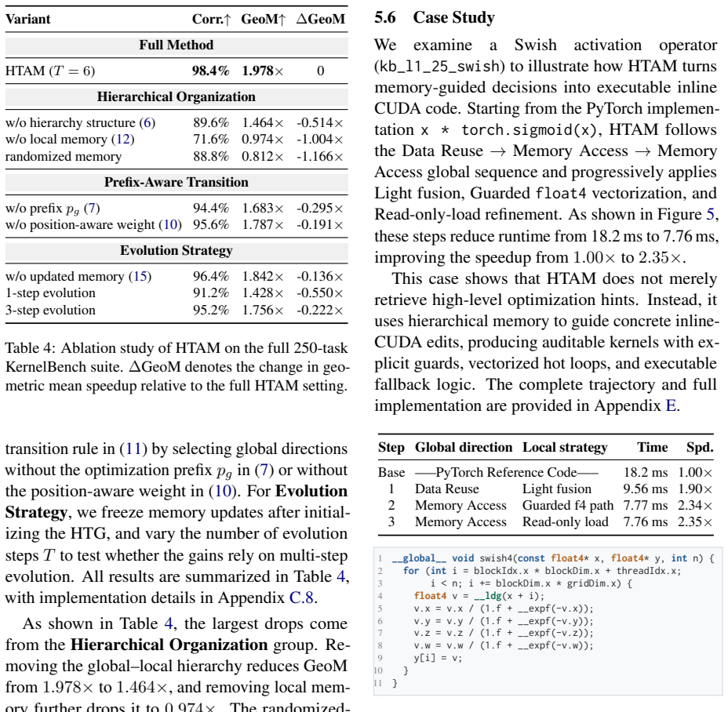Click 'Data Reuse' global direction cell
Image resolution: width=728 pixels, height=712 pixels.
coord(446,489)
